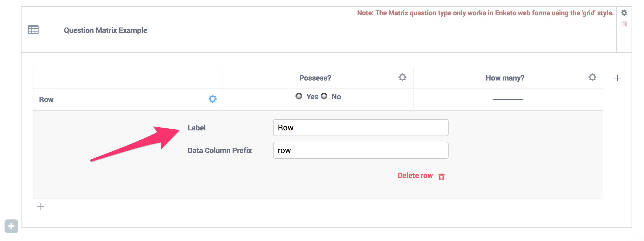Select the Yes radio button

(x=299, y=96)
